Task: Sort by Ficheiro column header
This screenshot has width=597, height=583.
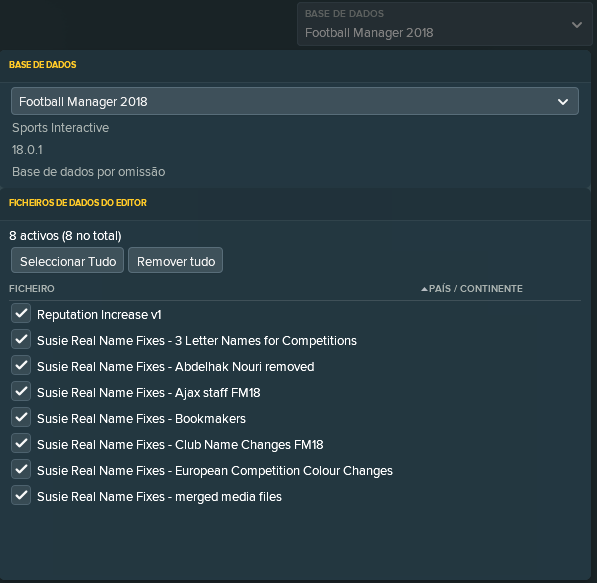Action: tap(32, 289)
